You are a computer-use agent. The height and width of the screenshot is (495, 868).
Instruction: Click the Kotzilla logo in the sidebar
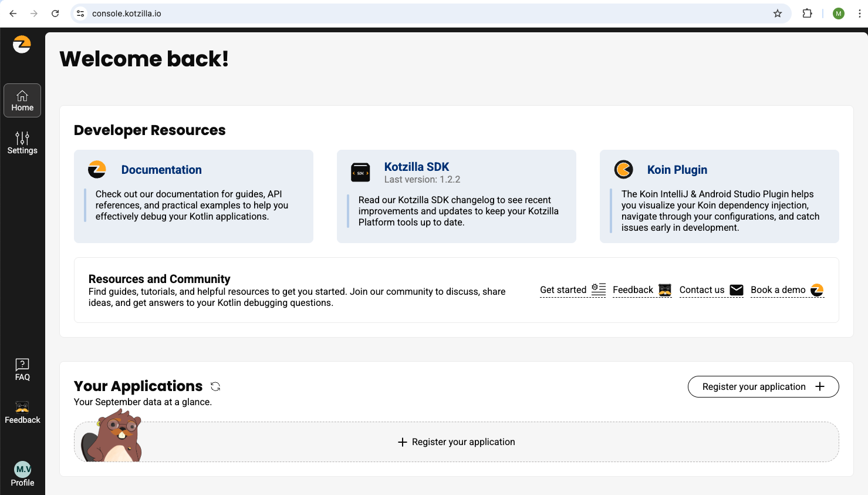[x=22, y=44]
